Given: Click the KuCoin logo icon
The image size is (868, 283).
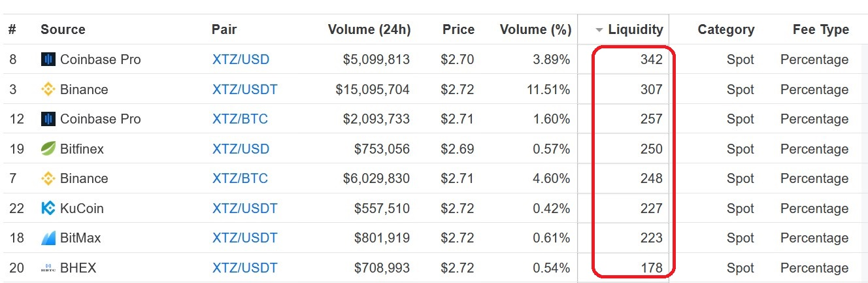Looking at the screenshot, I should tap(48, 208).
